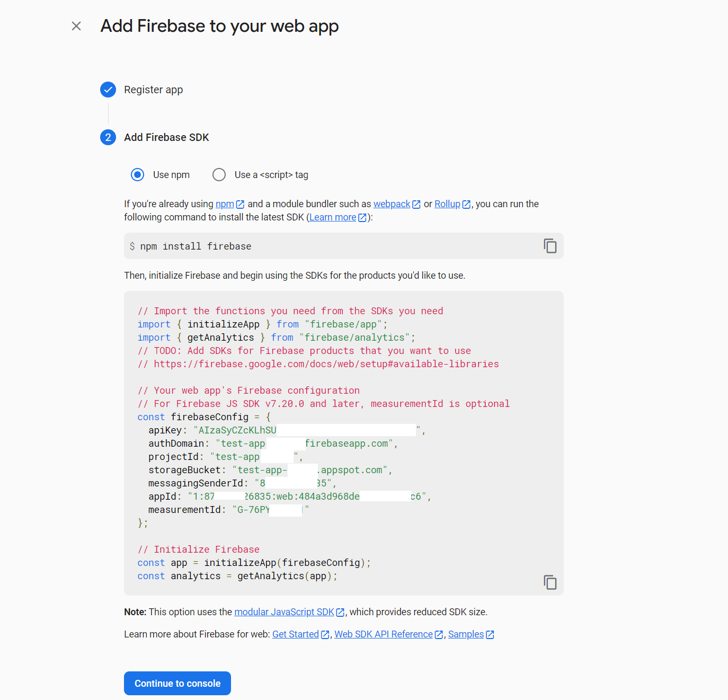Close the Add Firebase dialog with X
The height and width of the screenshot is (700, 728).
[76, 26]
